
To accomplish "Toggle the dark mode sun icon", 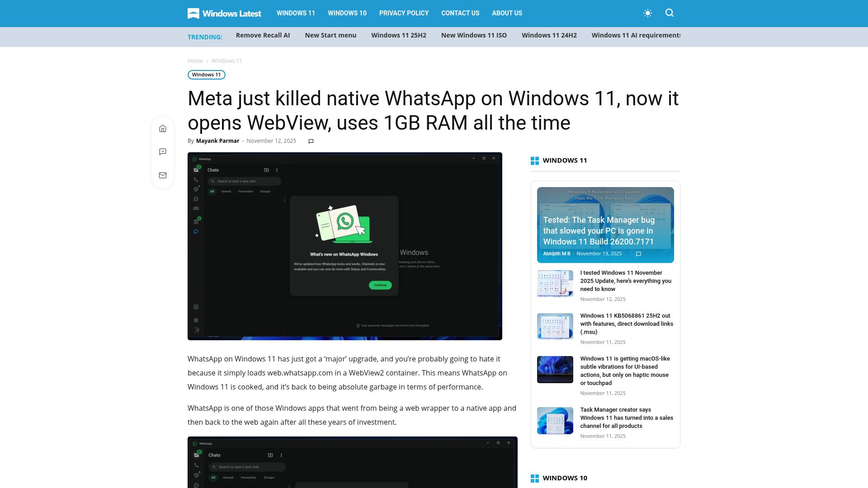I will [x=648, y=13].
